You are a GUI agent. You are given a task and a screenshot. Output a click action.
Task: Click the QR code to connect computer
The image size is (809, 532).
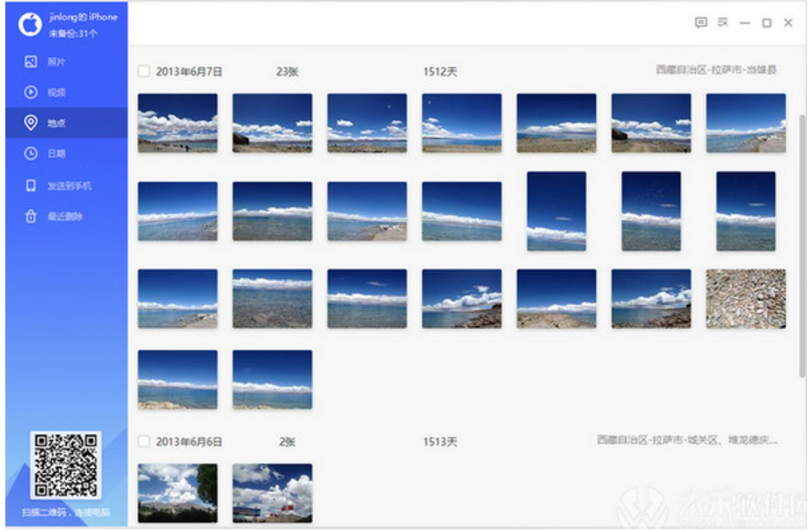[65, 464]
